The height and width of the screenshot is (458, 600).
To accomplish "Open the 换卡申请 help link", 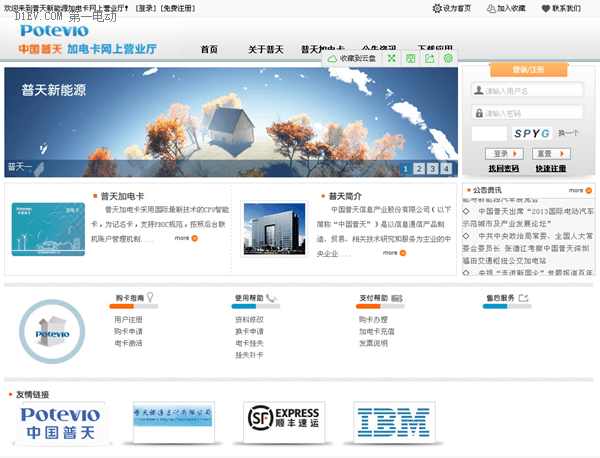I will tap(249, 331).
